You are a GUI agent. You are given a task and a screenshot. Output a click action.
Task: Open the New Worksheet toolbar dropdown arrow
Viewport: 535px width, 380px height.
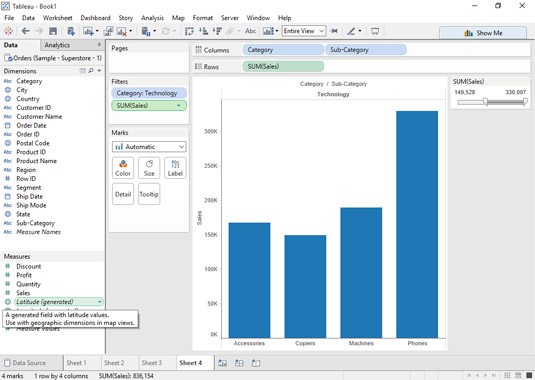click(97, 31)
